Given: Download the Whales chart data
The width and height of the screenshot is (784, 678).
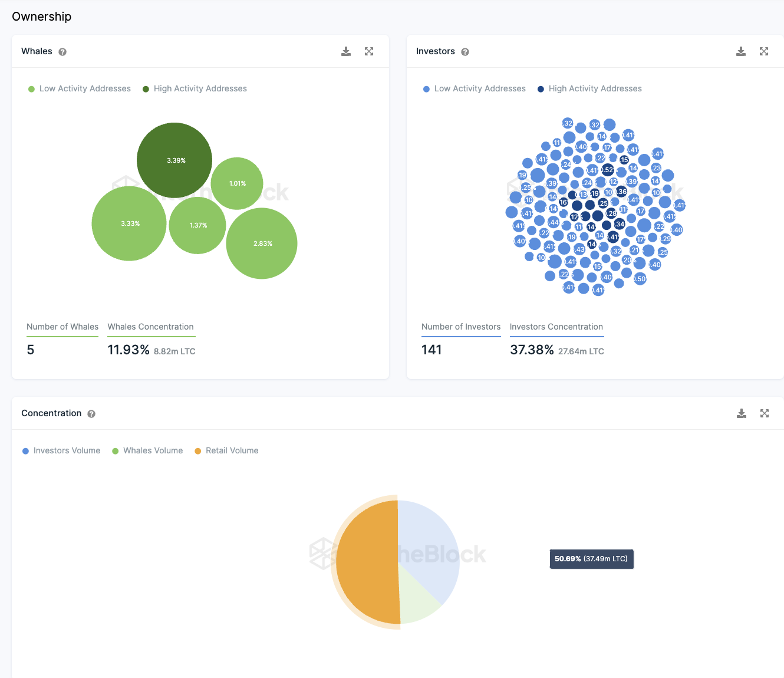Looking at the screenshot, I should [346, 51].
